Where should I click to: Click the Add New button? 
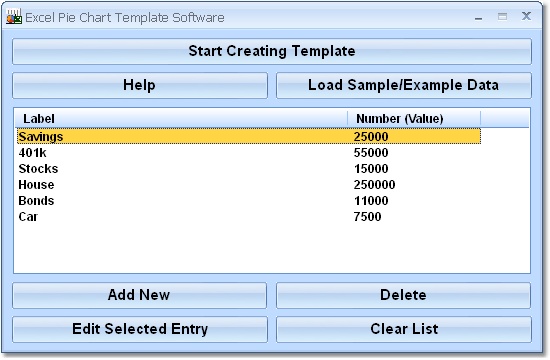click(x=139, y=295)
